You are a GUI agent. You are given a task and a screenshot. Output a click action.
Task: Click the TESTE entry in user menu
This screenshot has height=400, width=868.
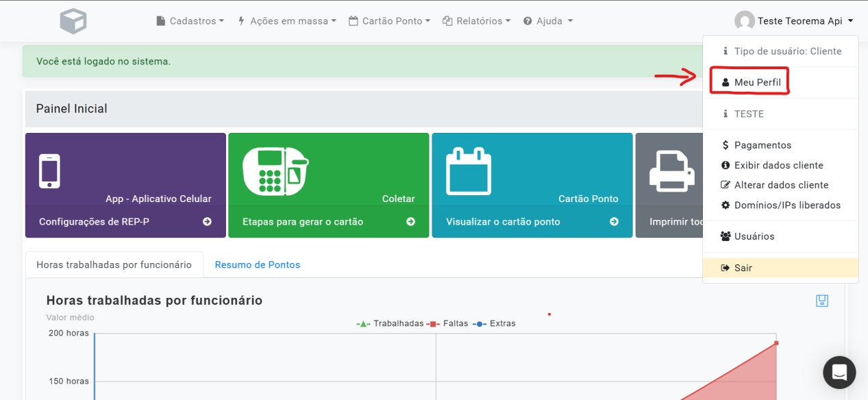coord(749,114)
